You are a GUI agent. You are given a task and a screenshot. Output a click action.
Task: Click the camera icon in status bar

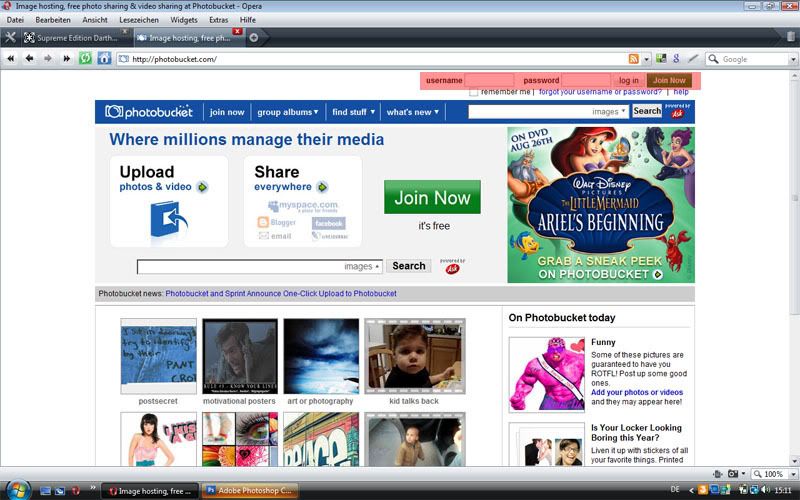(x=733, y=474)
